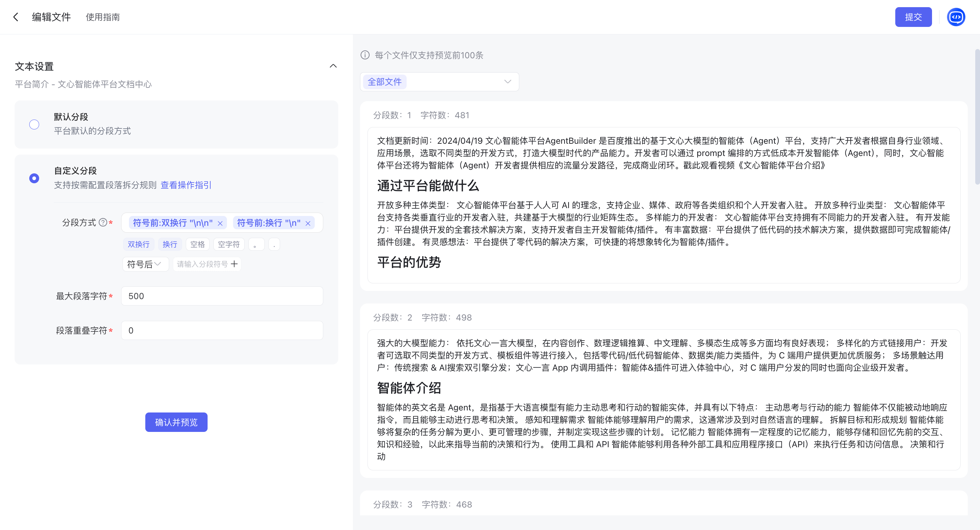Select the 默认分段 segmentation option
The width and height of the screenshot is (980, 530).
pos(34,124)
